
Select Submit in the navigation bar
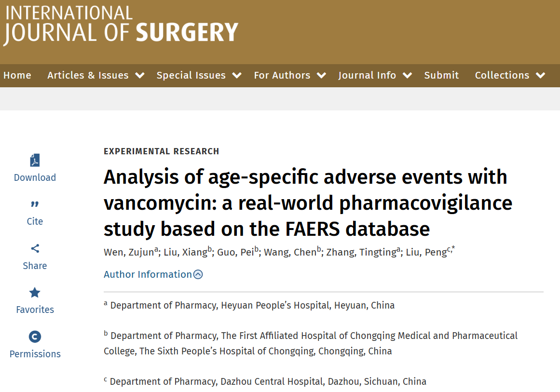click(441, 75)
